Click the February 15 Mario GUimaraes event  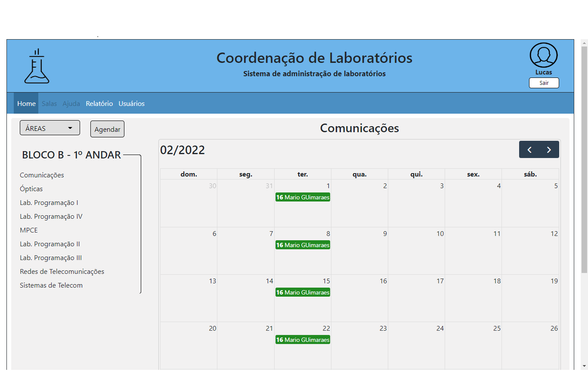pyautogui.click(x=303, y=292)
